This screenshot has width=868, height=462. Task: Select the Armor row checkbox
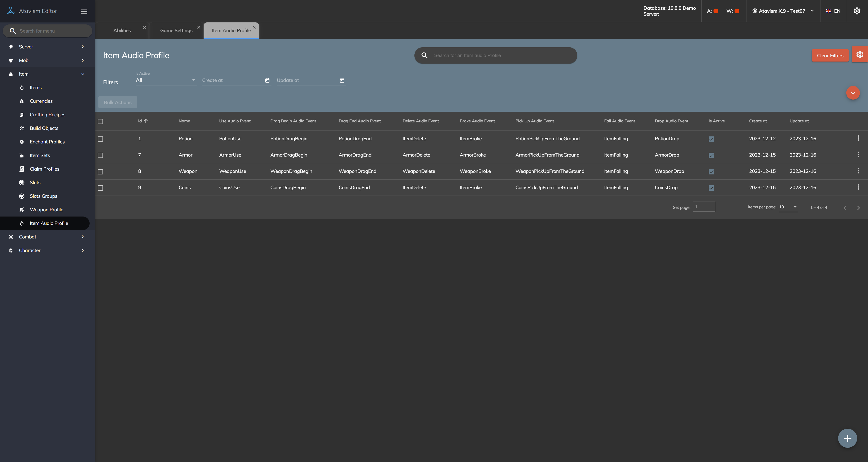[100, 155]
